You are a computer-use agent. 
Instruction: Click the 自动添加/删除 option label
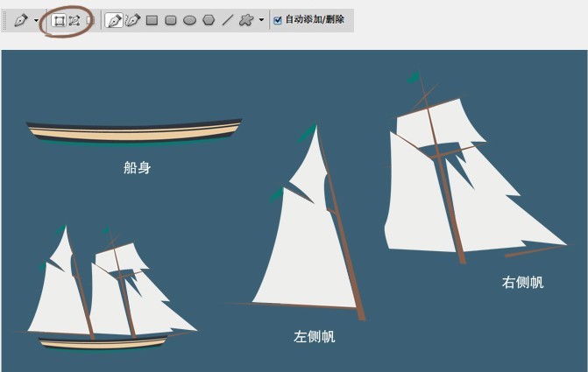(315, 19)
